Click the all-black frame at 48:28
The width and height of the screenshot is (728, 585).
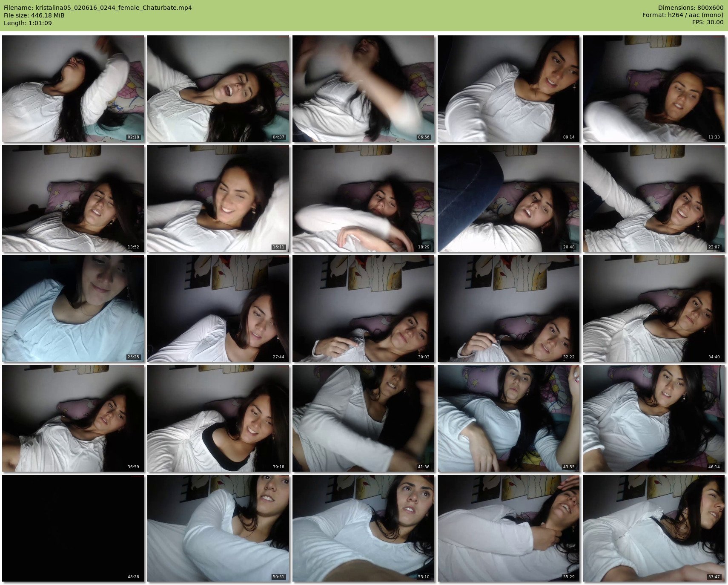pos(73,528)
